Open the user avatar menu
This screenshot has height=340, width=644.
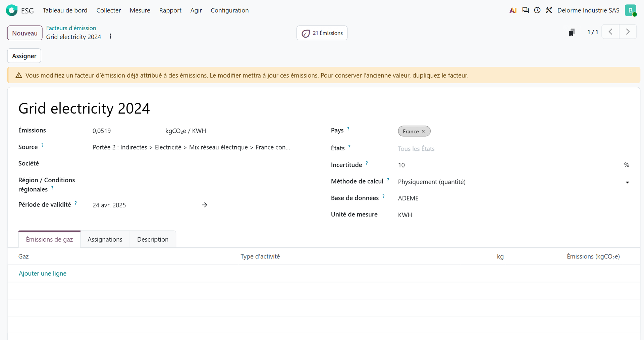(x=631, y=10)
